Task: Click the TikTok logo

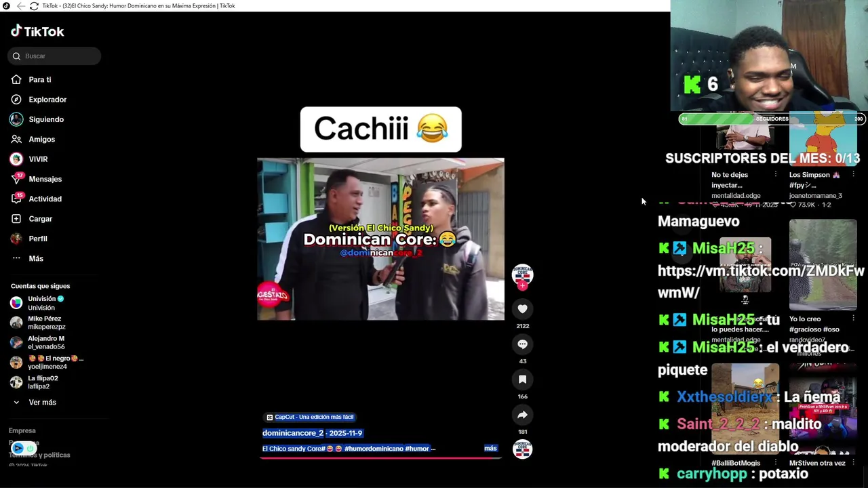Action: pos(37,31)
